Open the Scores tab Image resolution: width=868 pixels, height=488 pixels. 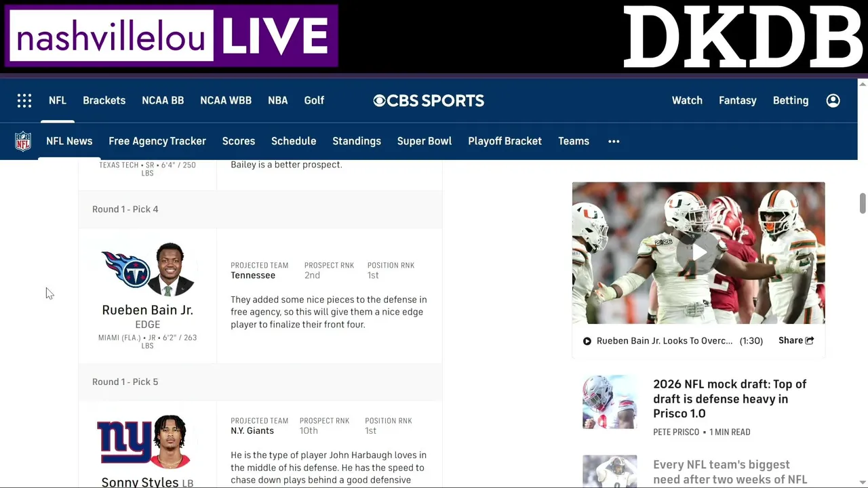pyautogui.click(x=239, y=141)
